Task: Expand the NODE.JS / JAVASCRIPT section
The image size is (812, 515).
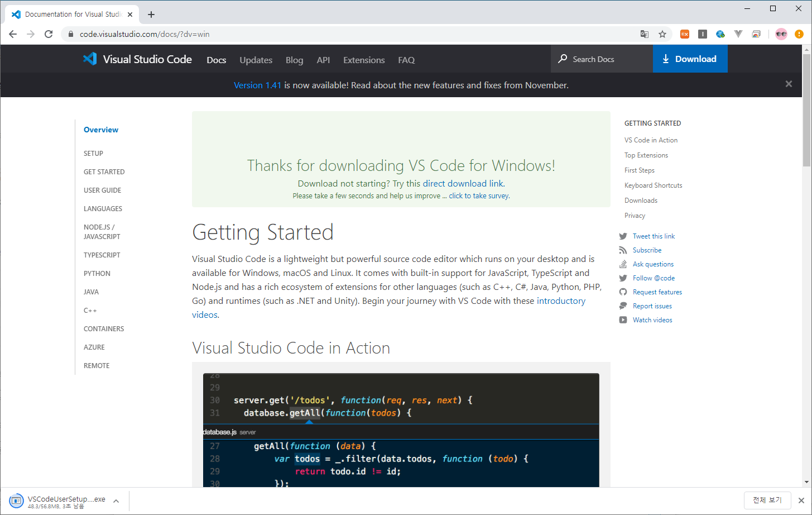Action: click(102, 232)
